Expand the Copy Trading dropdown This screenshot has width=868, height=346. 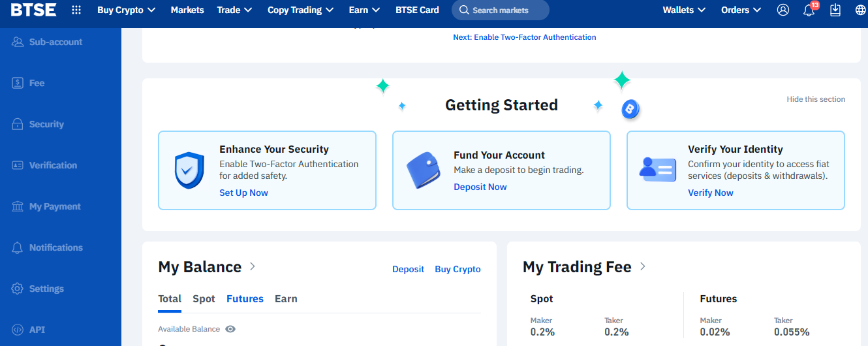click(301, 10)
